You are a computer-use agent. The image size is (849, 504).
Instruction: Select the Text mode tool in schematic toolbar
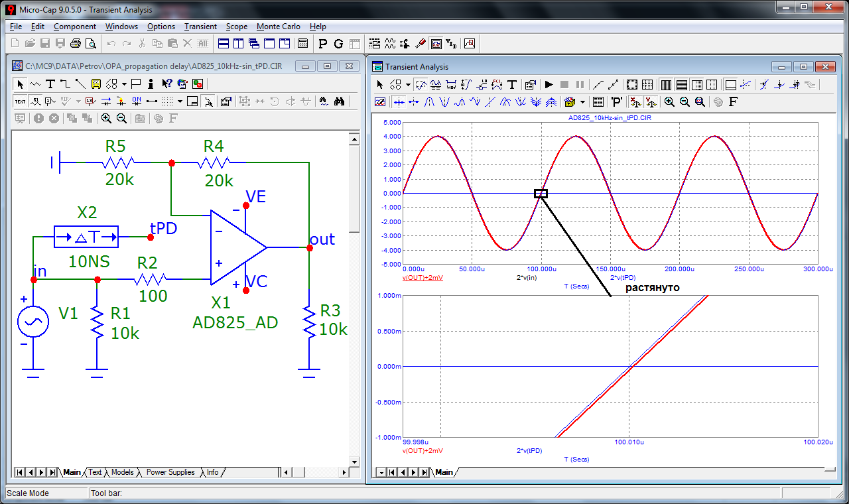click(50, 84)
